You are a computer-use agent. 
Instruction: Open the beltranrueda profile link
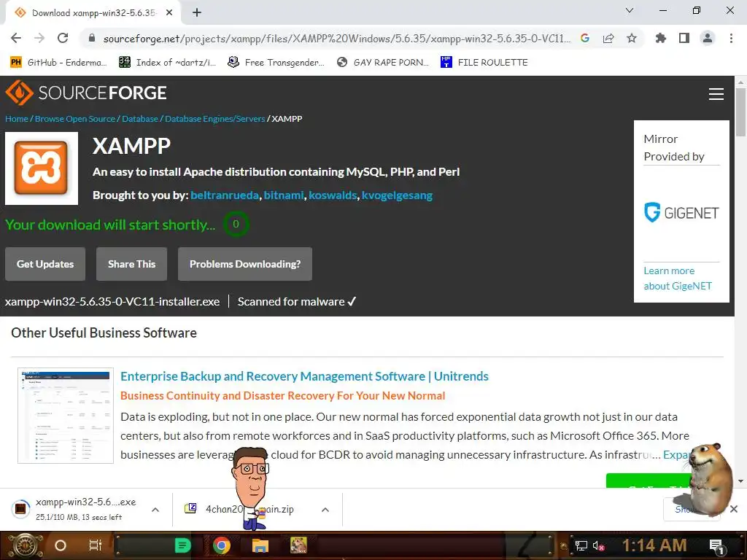[225, 195]
